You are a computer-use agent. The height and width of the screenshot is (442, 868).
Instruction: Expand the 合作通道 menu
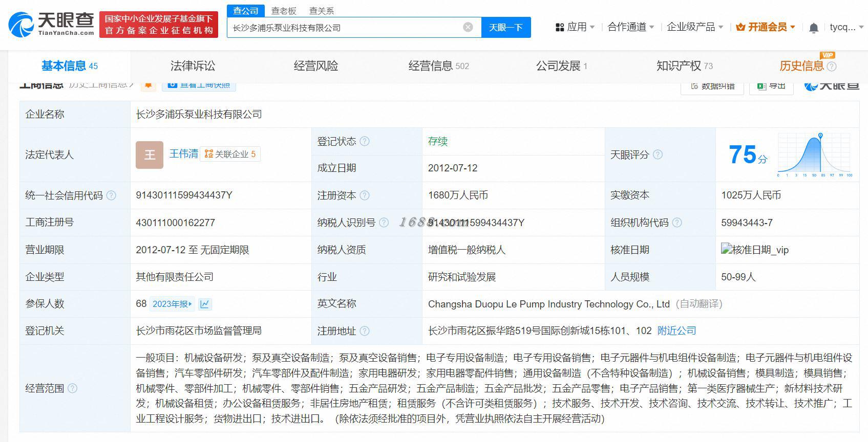pyautogui.click(x=630, y=27)
